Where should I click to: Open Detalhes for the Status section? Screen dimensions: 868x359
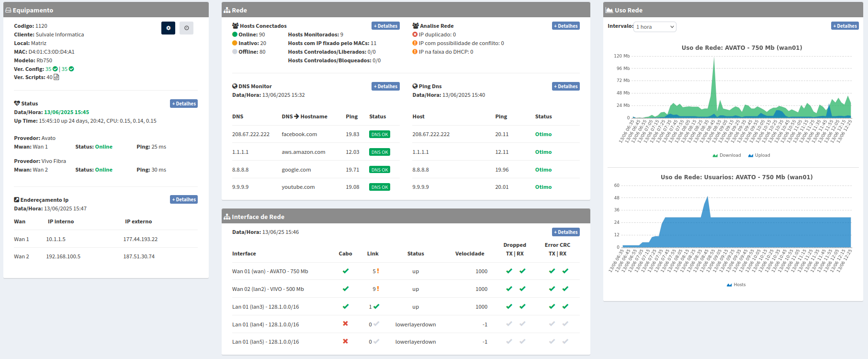click(x=184, y=104)
